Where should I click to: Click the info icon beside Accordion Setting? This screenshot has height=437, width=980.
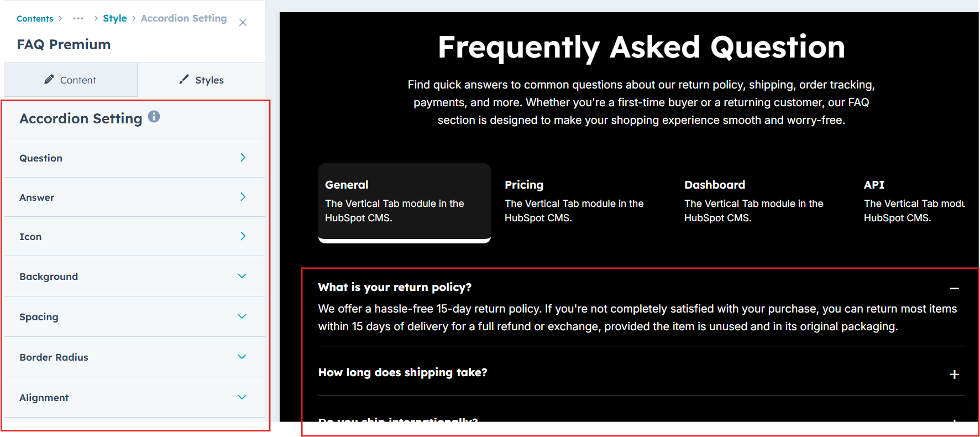(x=154, y=117)
